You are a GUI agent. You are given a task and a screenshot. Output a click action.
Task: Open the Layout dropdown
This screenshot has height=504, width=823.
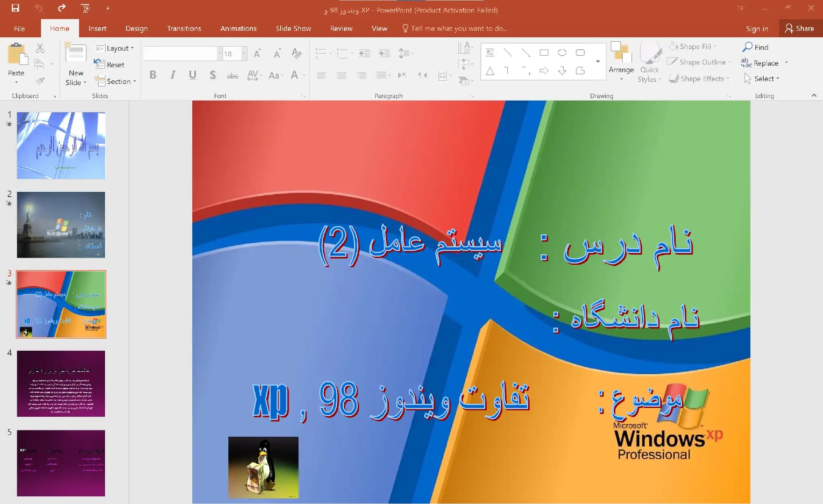(114, 48)
